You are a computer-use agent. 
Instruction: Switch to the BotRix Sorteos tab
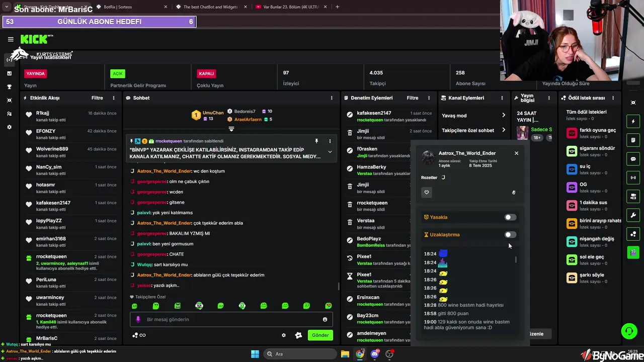(x=129, y=7)
